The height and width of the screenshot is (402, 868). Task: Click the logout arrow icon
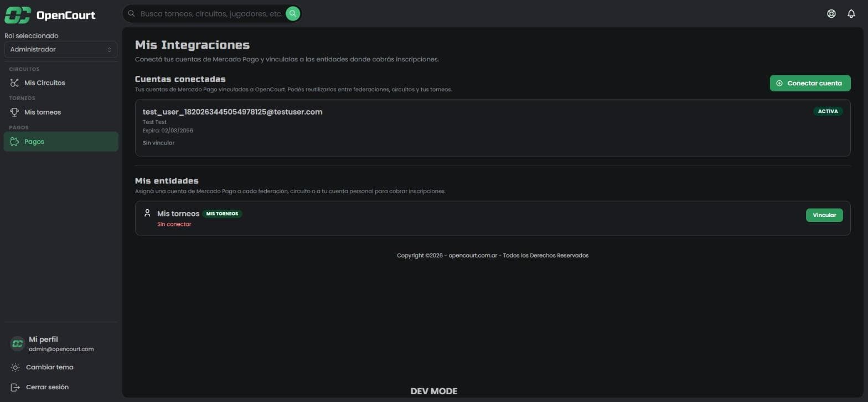coord(15,388)
